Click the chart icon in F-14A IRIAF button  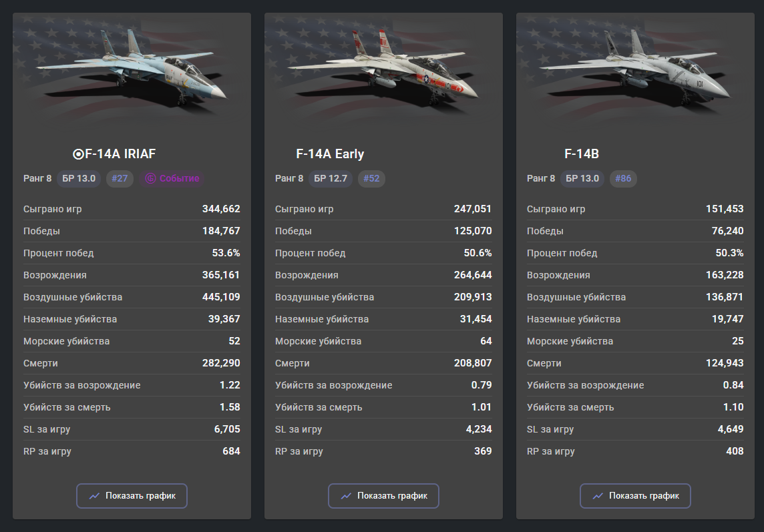tap(94, 496)
